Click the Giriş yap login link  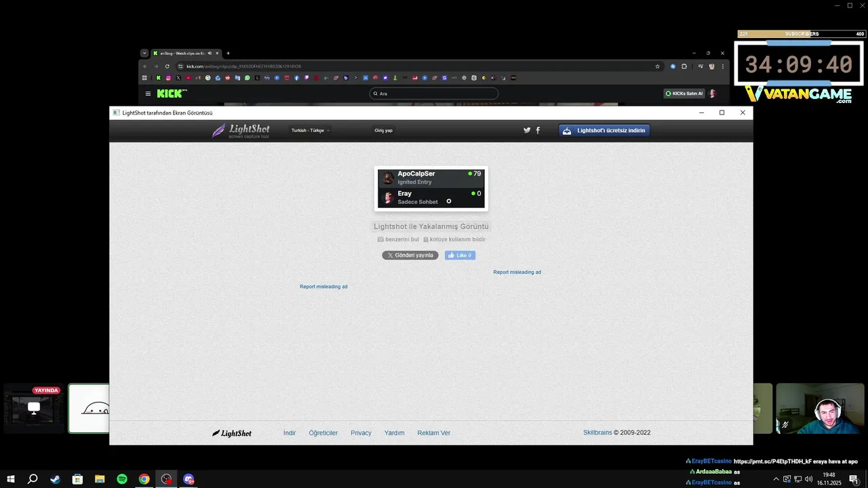click(383, 130)
